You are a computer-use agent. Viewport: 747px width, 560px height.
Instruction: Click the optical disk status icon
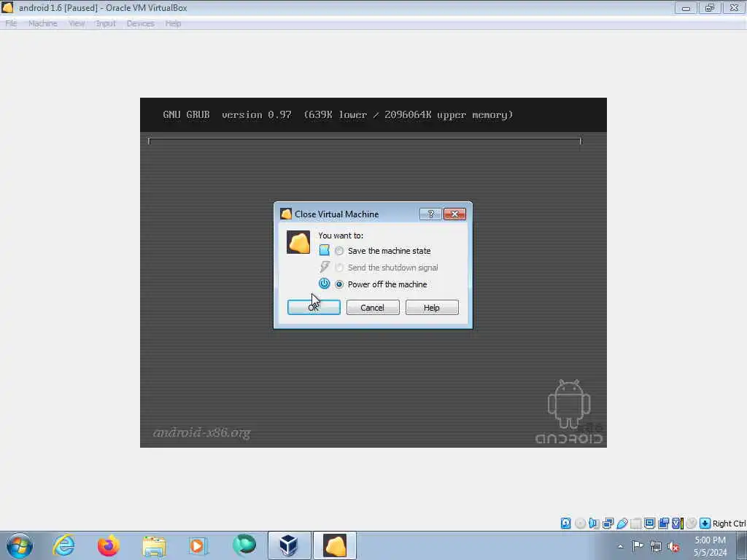[580, 524]
